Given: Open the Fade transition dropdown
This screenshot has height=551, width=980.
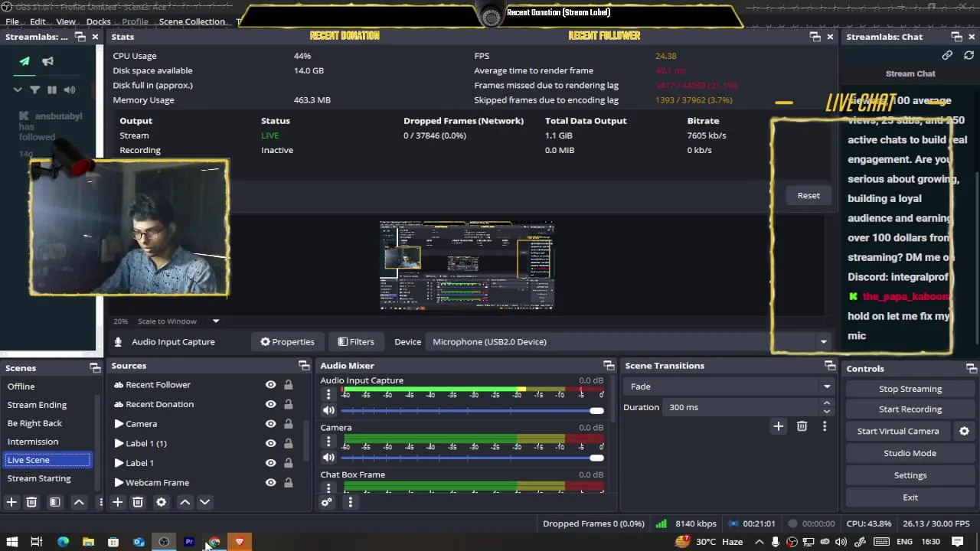Looking at the screenshot, I should pyautogui.click(x=727, y=386).
